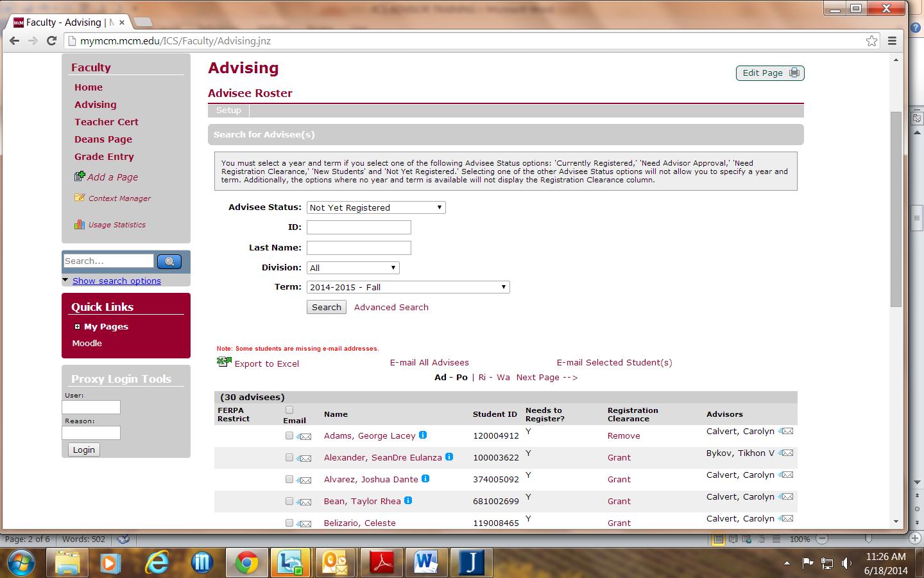Image resolution: width=924 pixels, height=578 pixels.
Task: Click the Context Manager icon
Action: 80,198
